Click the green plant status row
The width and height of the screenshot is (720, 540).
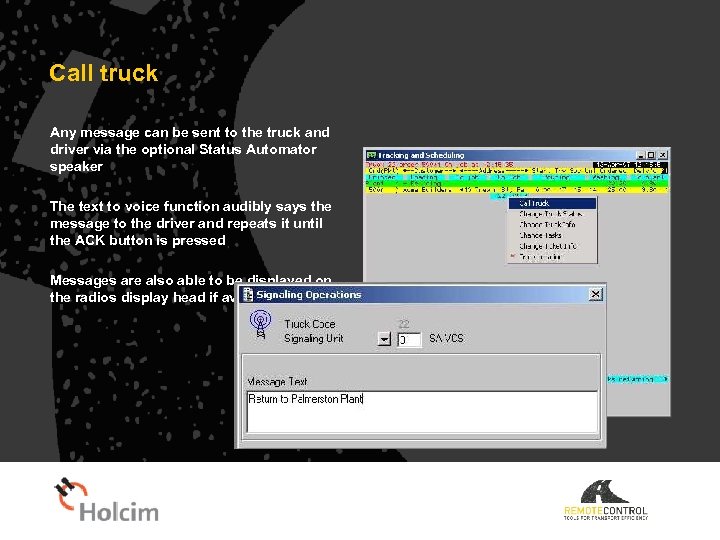tap(517, 183)
